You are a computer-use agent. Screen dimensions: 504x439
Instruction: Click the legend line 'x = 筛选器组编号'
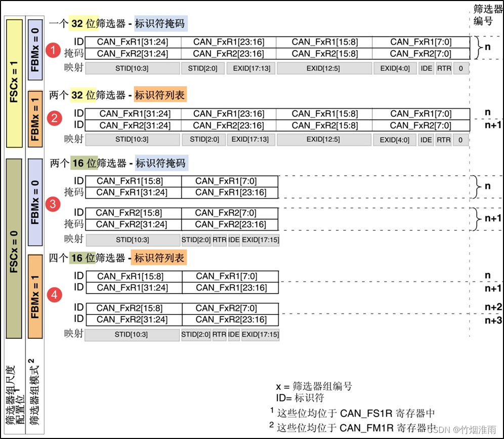point(314,386)
